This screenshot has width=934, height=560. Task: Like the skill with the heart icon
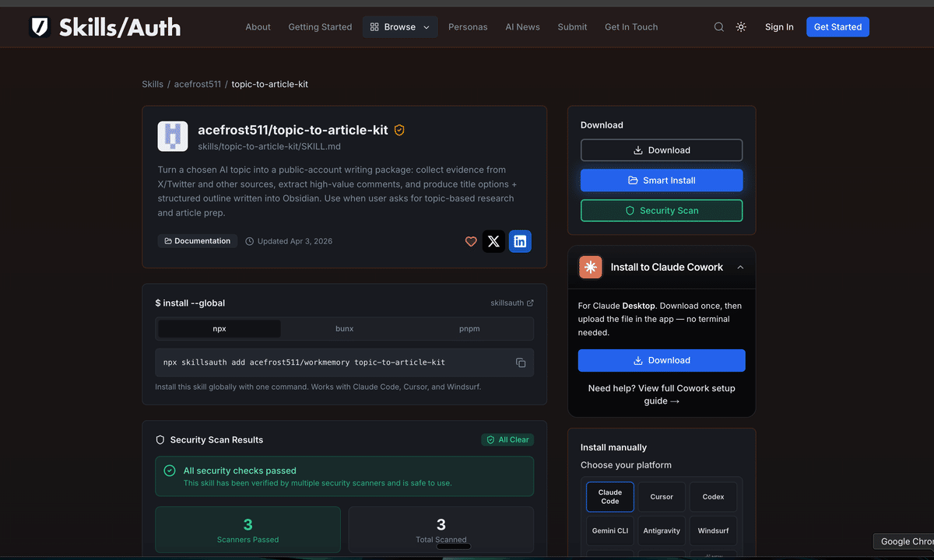[x=471, y=242]
